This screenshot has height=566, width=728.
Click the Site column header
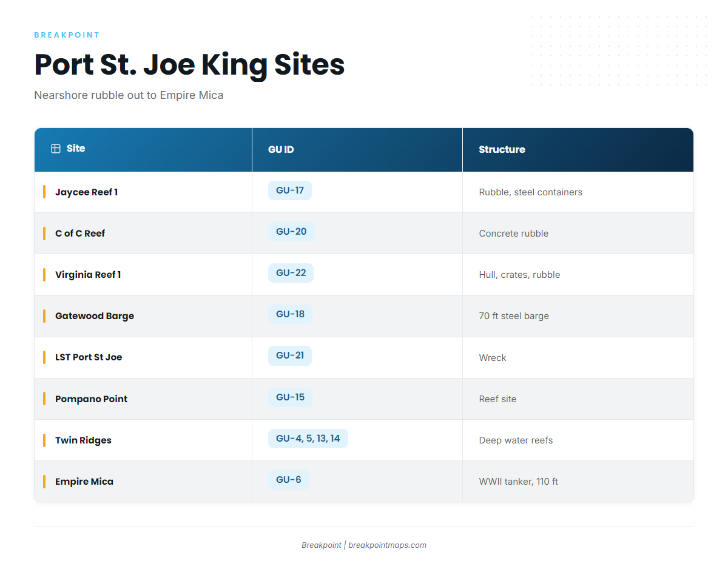[x=143, y=149]
